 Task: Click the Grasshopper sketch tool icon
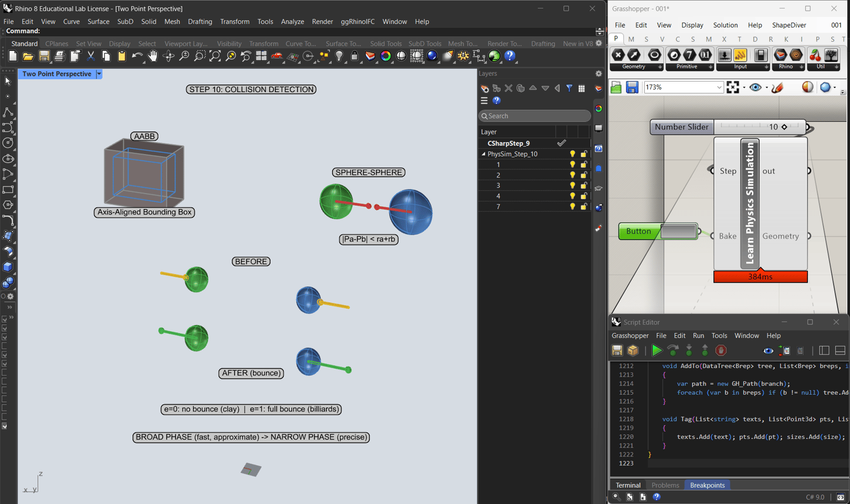777,87
